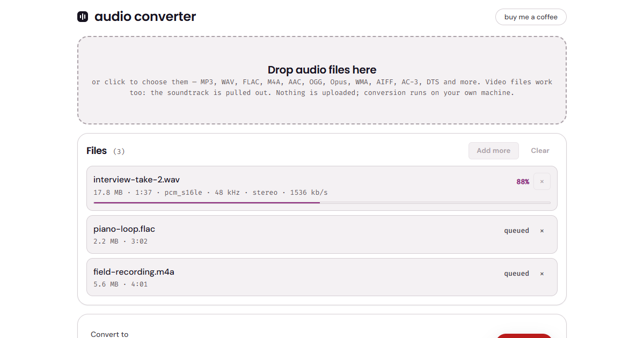This screenshot has height=338, width=644.
Task: Click the Files heading
Action: click(x=97, y=151)
